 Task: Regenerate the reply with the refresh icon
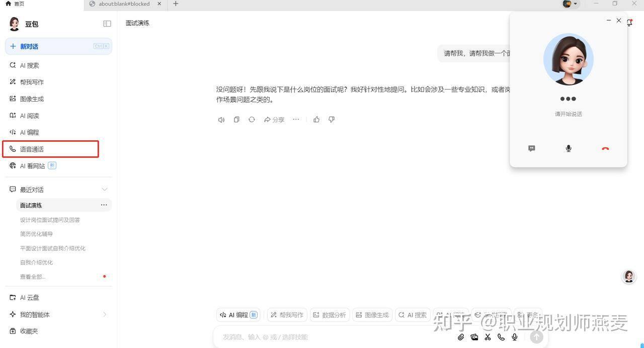click(x=252, y=120)
